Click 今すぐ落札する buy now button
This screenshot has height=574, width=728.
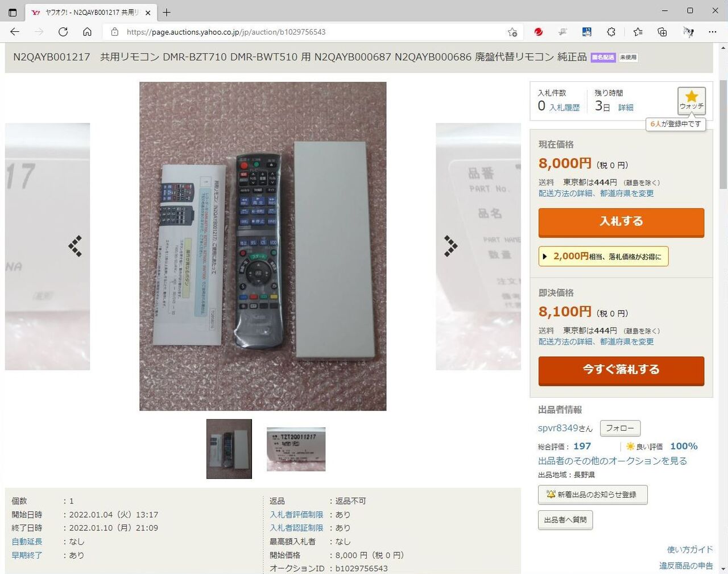click(x=621, y=370)
